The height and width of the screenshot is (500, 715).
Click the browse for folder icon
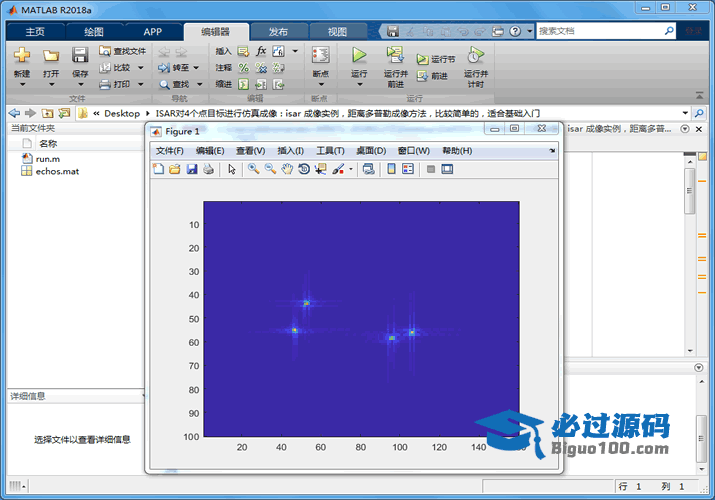point(64,113)
